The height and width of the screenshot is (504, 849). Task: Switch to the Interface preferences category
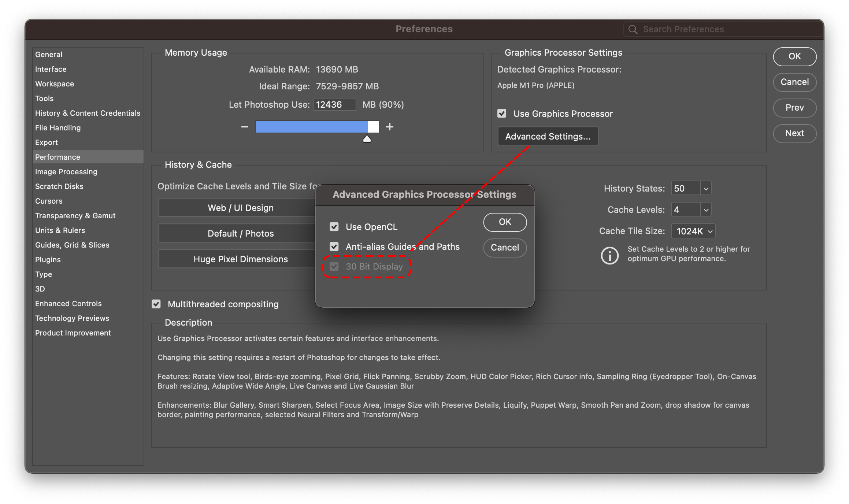[x=51, y=69]
